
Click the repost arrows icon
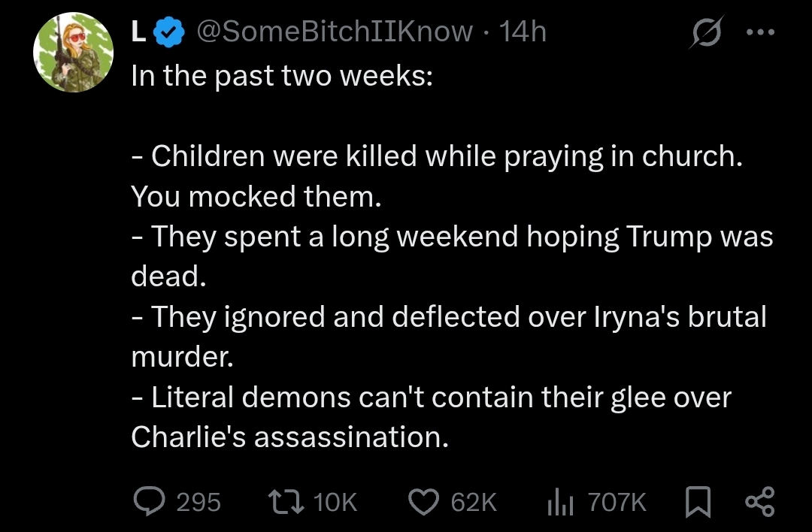(x=287, y=500)
